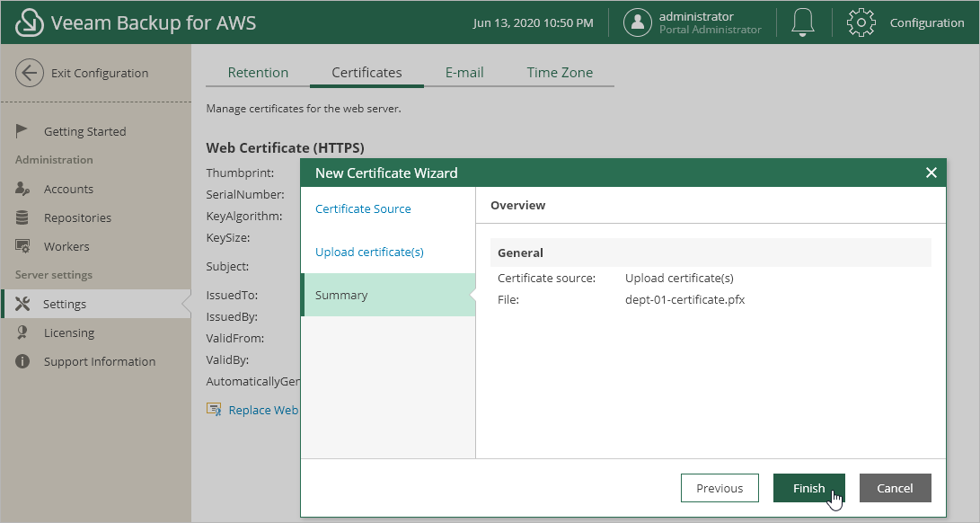This screenshot has width=980, height=523.
Task: Click the administrator user name
Action: [x=696, y=16]
